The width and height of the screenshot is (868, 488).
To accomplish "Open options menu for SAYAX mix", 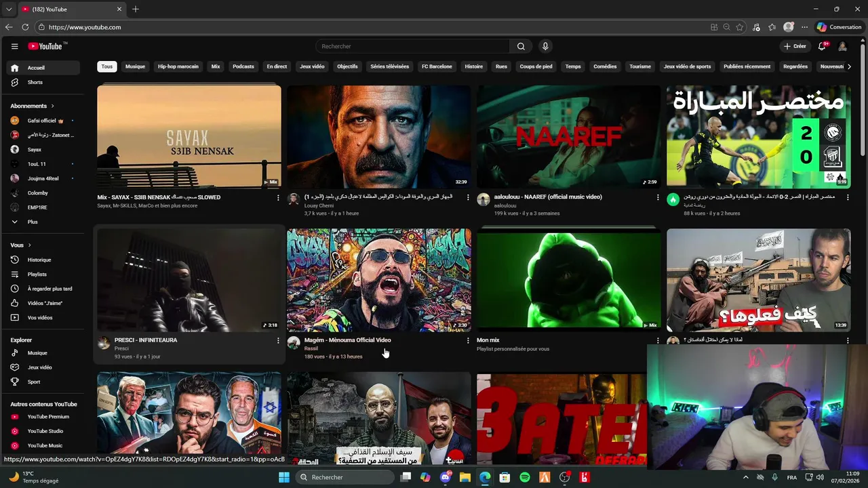I will coord(278,197).
